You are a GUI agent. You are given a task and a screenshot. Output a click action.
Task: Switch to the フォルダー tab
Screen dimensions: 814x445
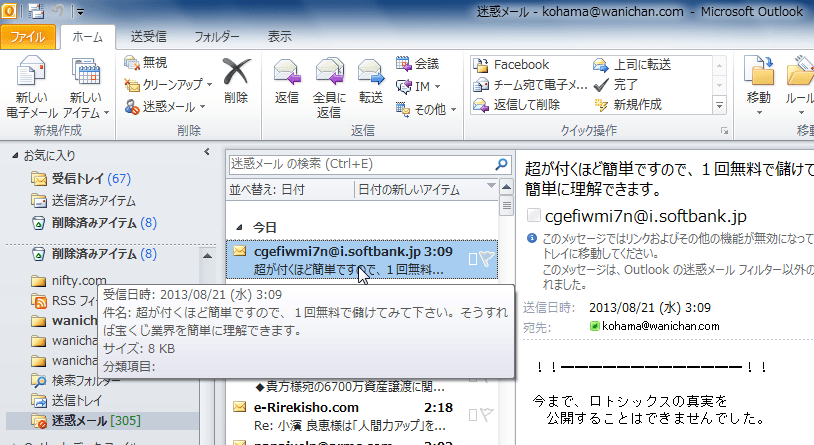(x=216, y=37)
